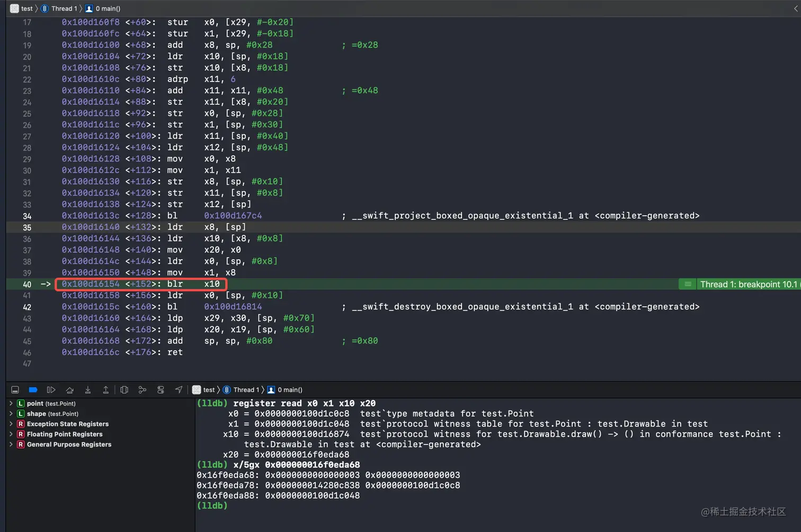Click the memory value 0x000000014280c838

[x=312, y=485]
